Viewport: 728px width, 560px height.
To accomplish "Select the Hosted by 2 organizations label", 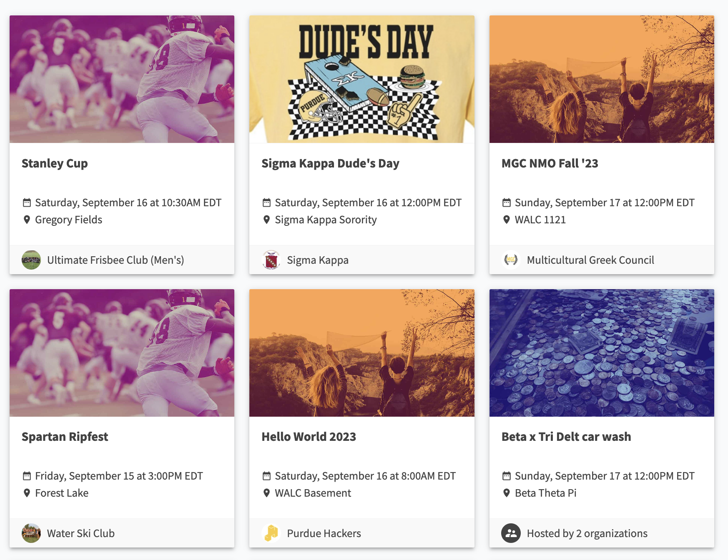I will point(587,533).
